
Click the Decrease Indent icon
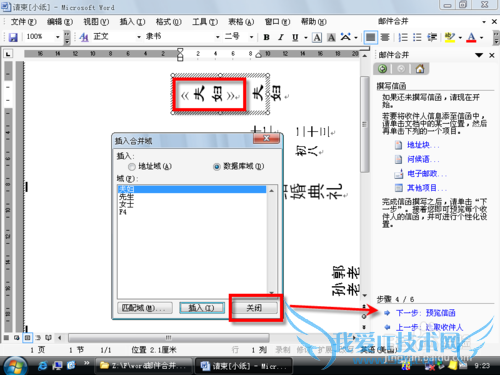(x=432, y=37)
